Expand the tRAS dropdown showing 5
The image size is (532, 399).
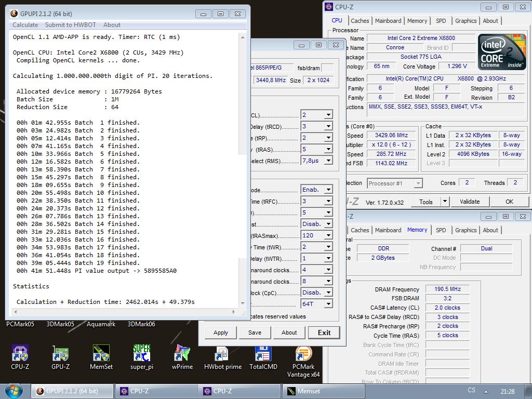point(328,149)
